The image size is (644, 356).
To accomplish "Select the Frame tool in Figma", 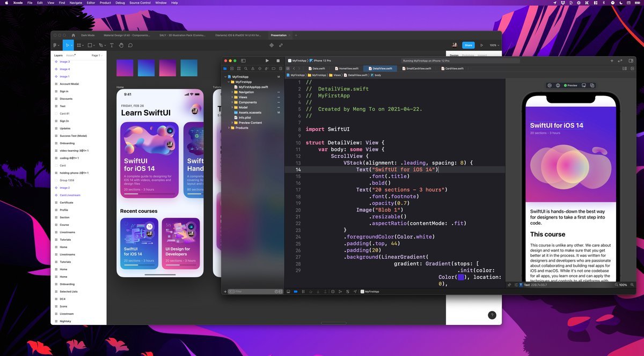I will [x=79, y=46].
